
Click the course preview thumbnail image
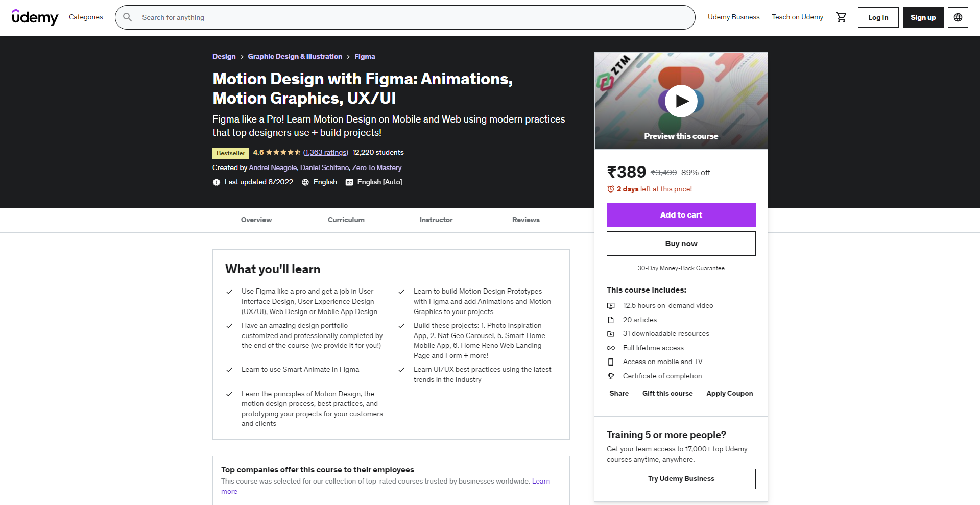tap(681, 101)
